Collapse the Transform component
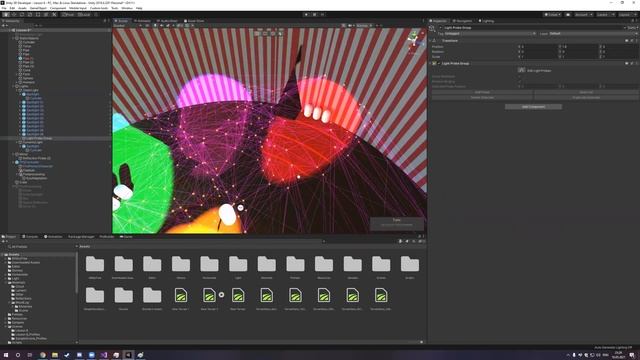The height and width of the screenshot is (360, 640). pyautogui.click(x=430, y=40)
